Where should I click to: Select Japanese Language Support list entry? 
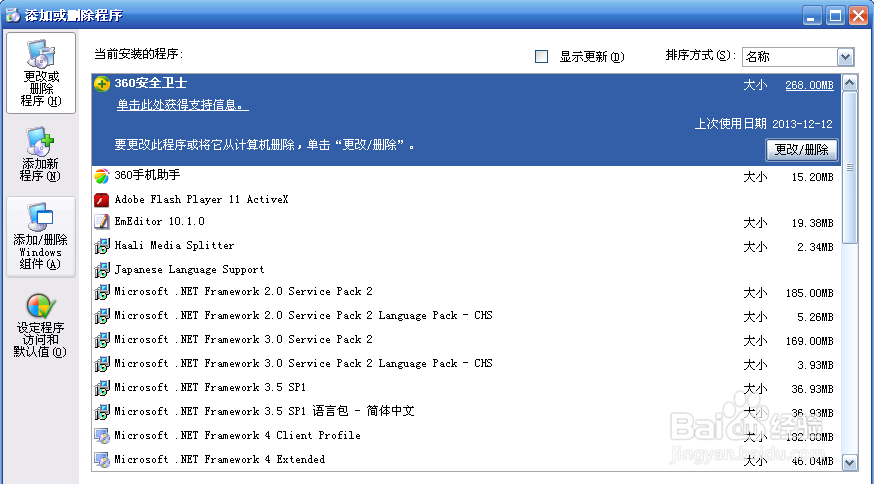[x=467, y=269]
